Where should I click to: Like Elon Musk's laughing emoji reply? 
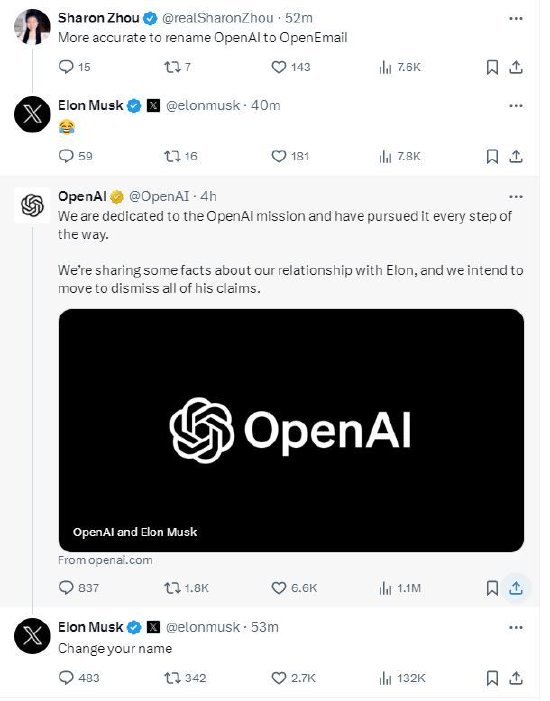point(279,156)
